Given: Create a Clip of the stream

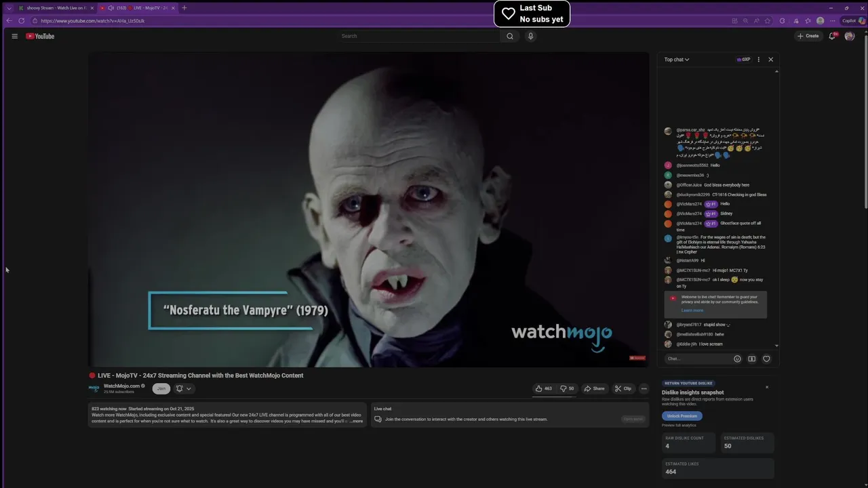Looking at the screenshot, I should pyautogui.click(x=623, y=388).
